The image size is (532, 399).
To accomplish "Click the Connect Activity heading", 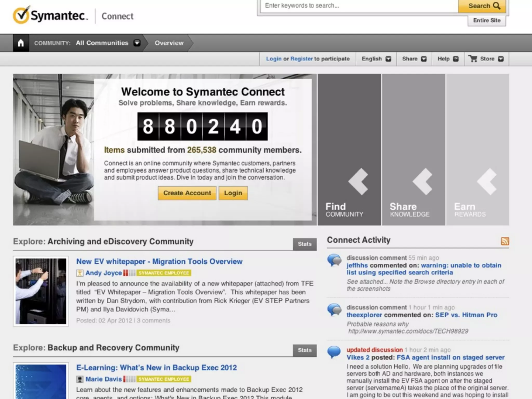I will pos(358,240).
